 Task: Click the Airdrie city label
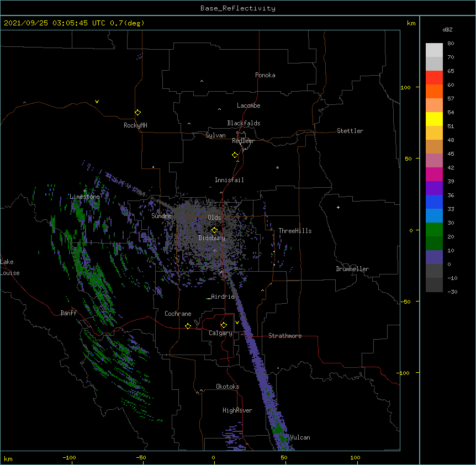pyautogui.click(x=223, y=297)
